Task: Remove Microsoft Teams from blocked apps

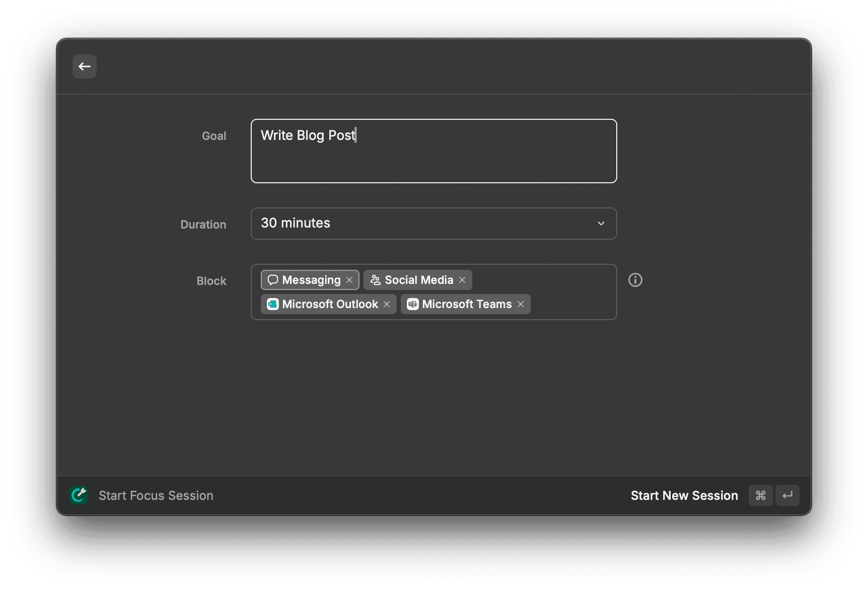Action: tap(521, 304)
